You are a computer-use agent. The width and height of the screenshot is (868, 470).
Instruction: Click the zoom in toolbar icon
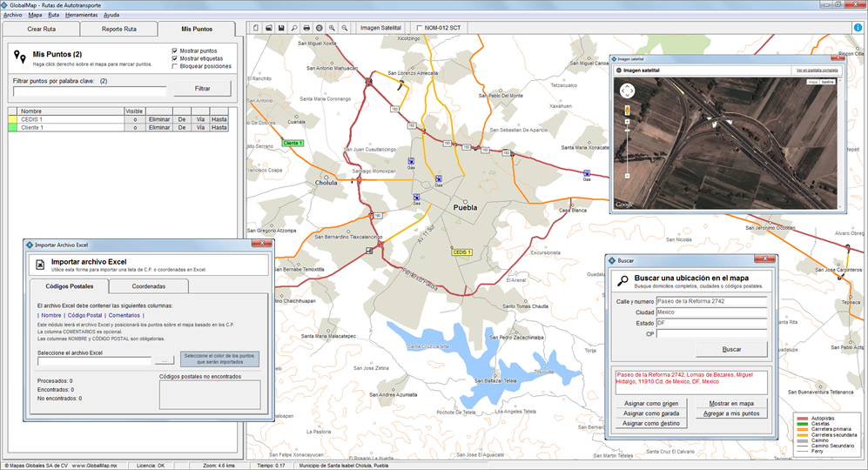pos(333,28)
